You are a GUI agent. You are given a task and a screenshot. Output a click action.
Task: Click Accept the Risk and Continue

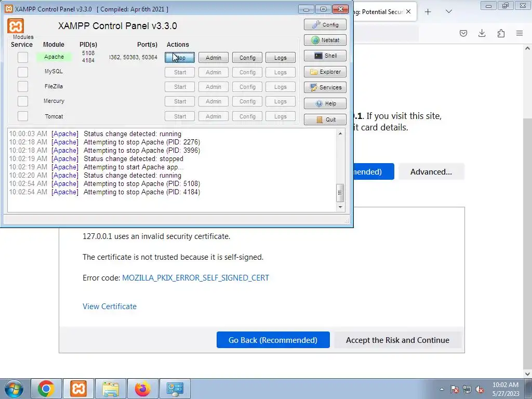[397, 340]
